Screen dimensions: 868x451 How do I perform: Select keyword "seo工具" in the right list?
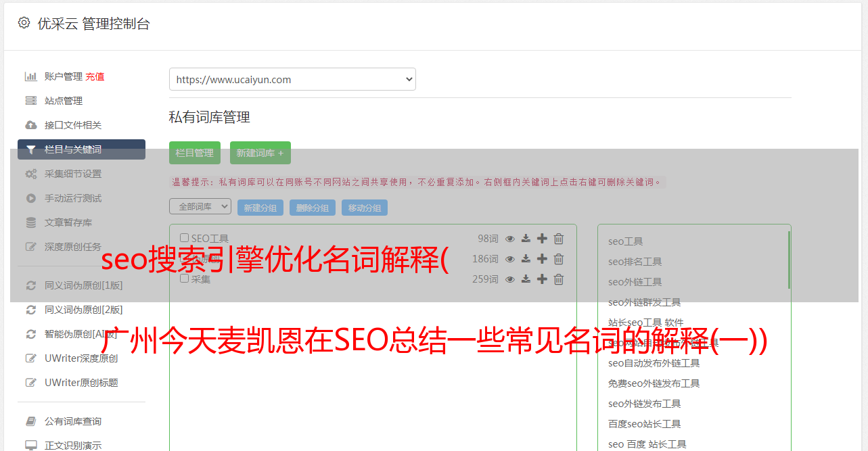tap(626, 241)
